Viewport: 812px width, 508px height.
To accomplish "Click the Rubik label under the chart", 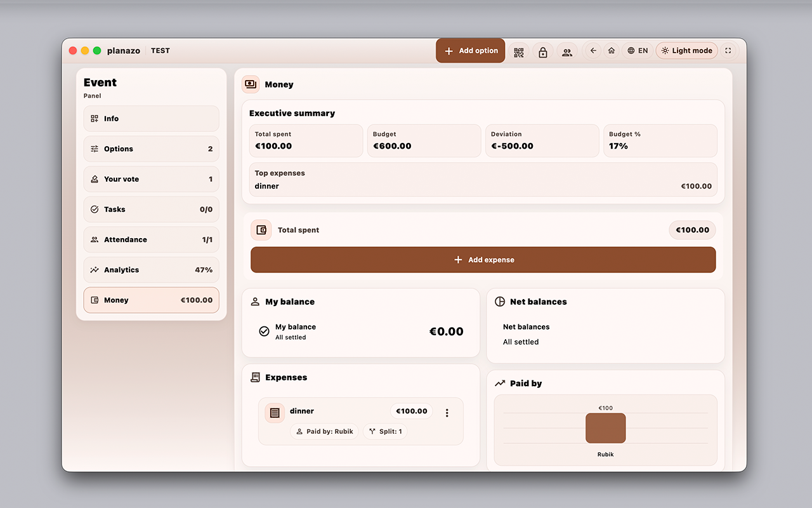I will (606, 455).
